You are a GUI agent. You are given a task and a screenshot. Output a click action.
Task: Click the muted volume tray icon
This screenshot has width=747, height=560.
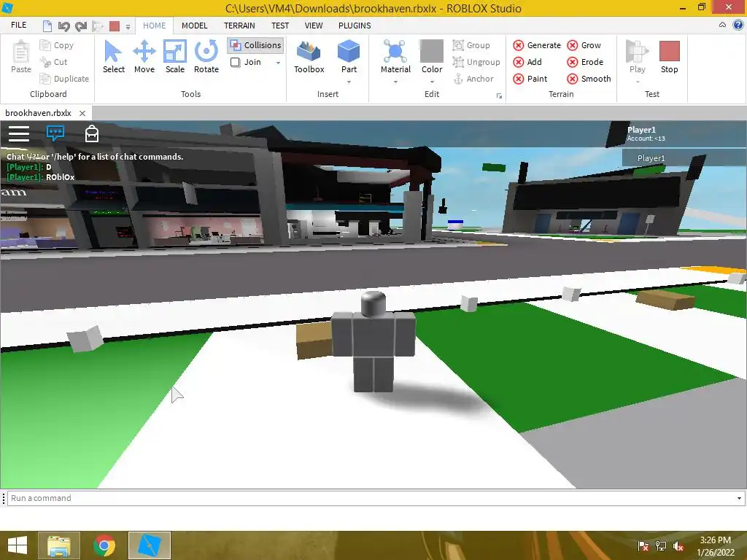pyautogui.click(x=678, y=546)
